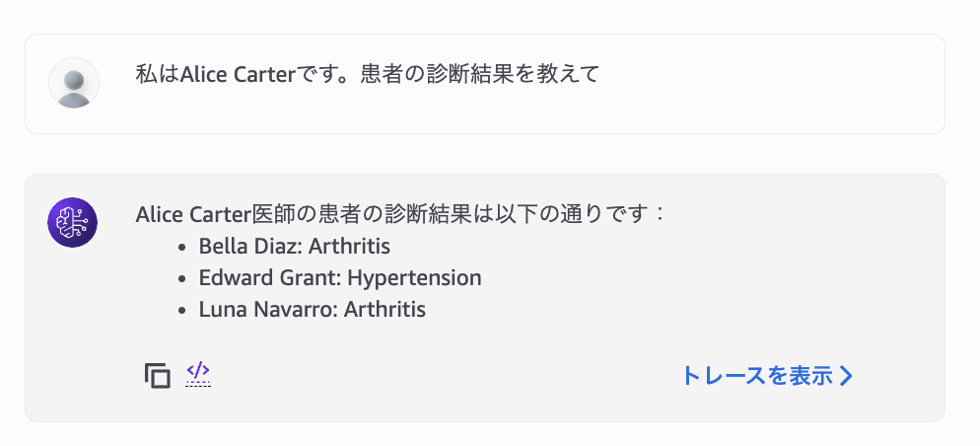Click Alice Carter in the user message
This screenshot has width=980, height=446.
click(x=238, y=75)
